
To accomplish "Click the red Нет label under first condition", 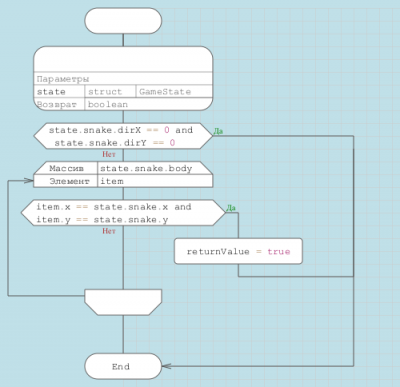I will pos(109,154).
